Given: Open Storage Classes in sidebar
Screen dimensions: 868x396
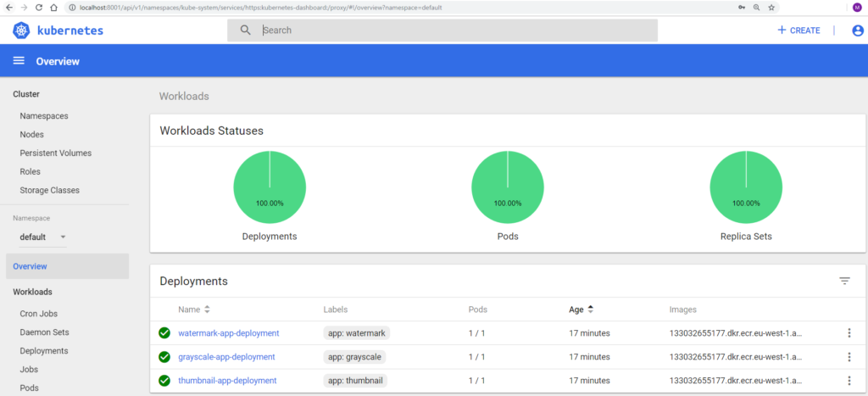Looking at the screenshot, I should point(49,190).
